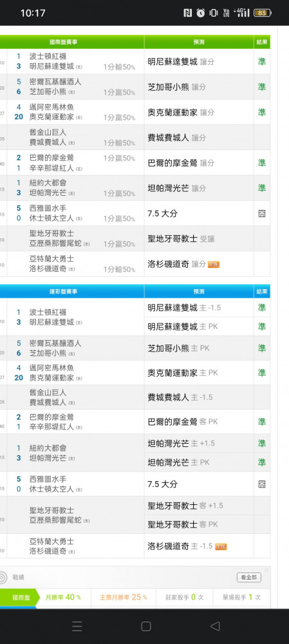Open 亞特蘭大勇士 in the 國際盤賽事 table
The width and height of the screenshot is (289, 644).
51,259
